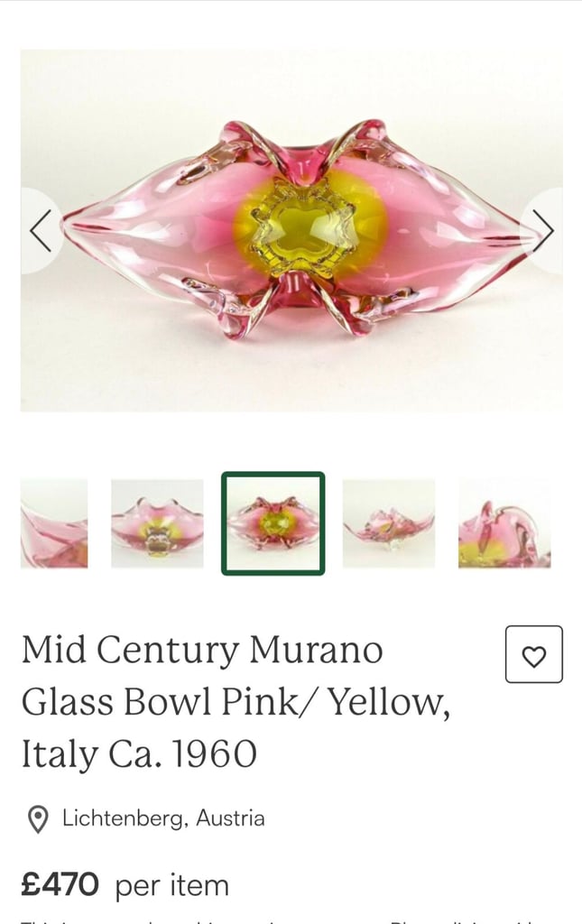Image resolution: width=582 pixels, height=924 pixels.
Task: Open the Lichtenberg, Austria location link
Action: pos(163,818)
